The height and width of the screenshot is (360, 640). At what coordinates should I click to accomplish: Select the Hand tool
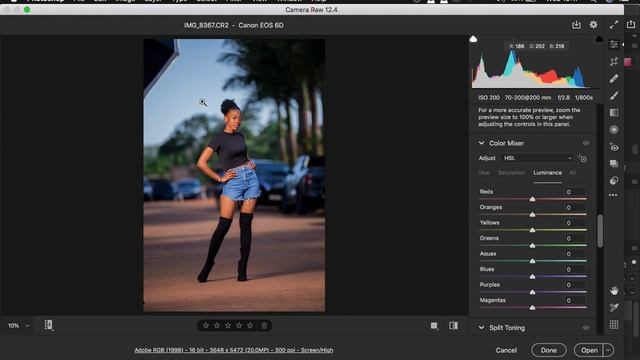point(614,291)
